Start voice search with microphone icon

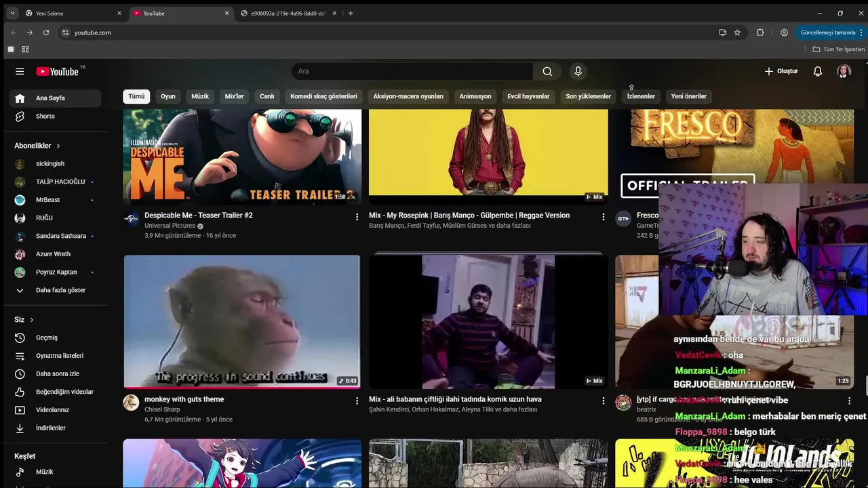[578, 71]
